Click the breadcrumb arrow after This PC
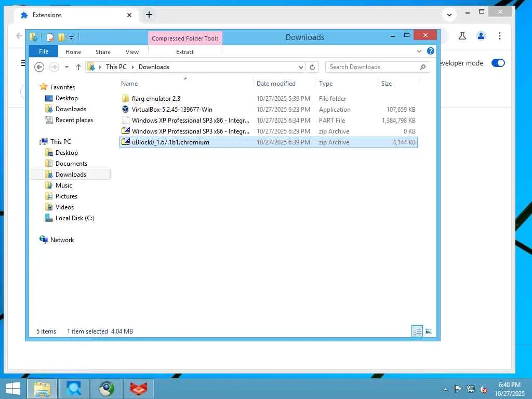The width and height of the screenshot is (532, 399). (x=132, y=67)
